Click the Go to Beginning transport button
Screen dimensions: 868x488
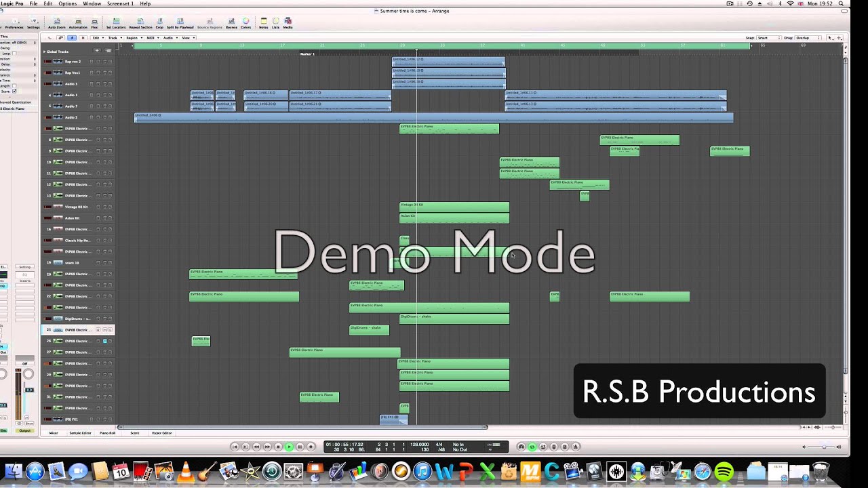235,447
